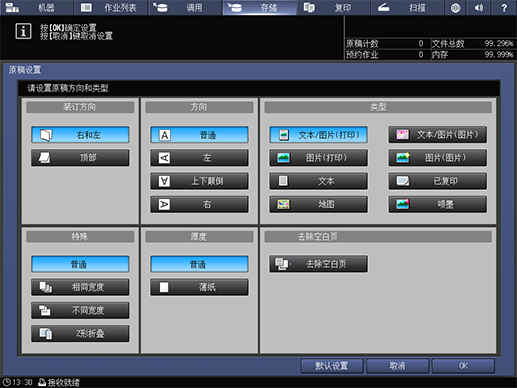Click the globe network icon

click(455, 7)
